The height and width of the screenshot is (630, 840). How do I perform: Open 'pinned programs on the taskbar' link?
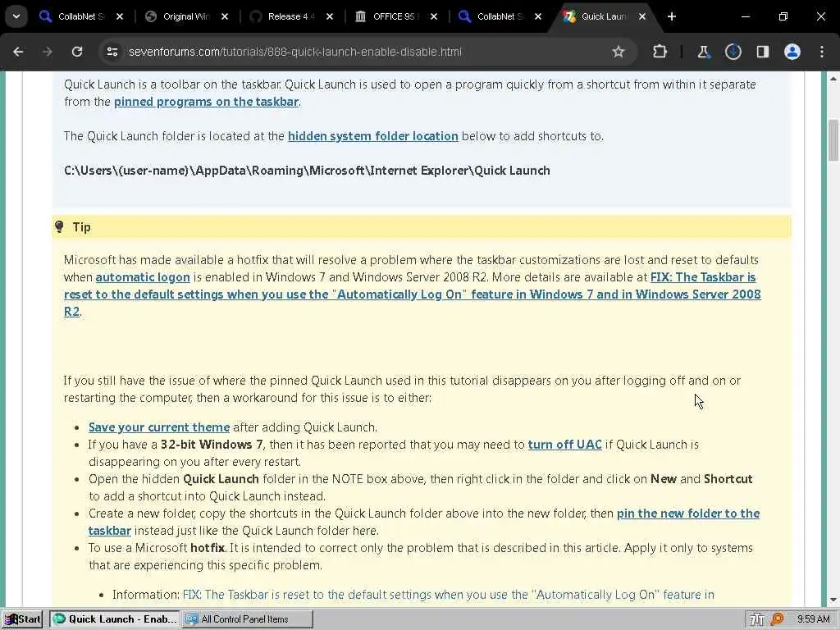[206, 102]
